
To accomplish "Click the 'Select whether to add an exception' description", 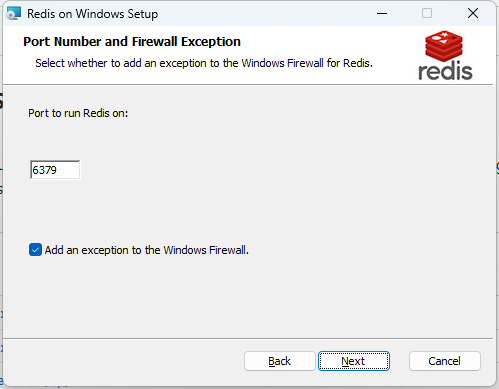I will click(204, 63).
